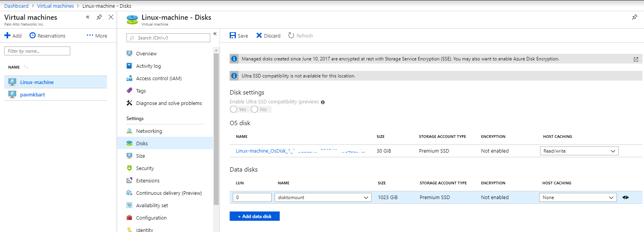The width and height of the screenshot is (644, 232).
Task: Click the Add plus icon
Action: click(x=7, y=36)
